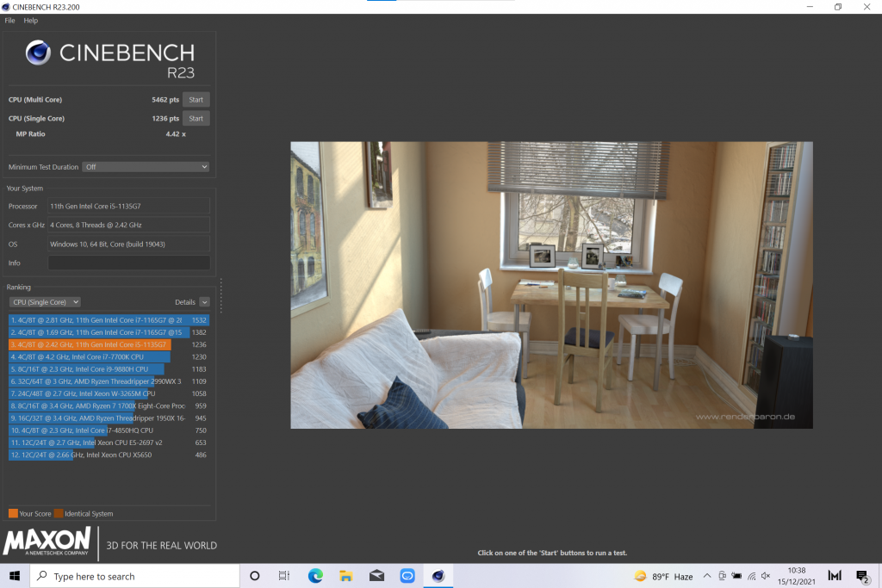Expand the ranking Details dropdown arrow
Viewport: 882px width, 588px height.
[x=204, y=302]
